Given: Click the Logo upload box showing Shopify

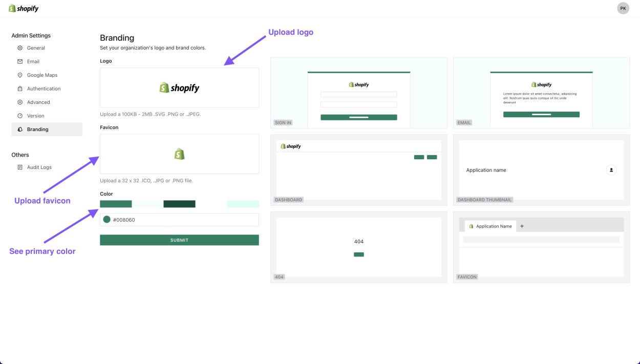Looking at the screenshot, I should [x=179, y=88].
